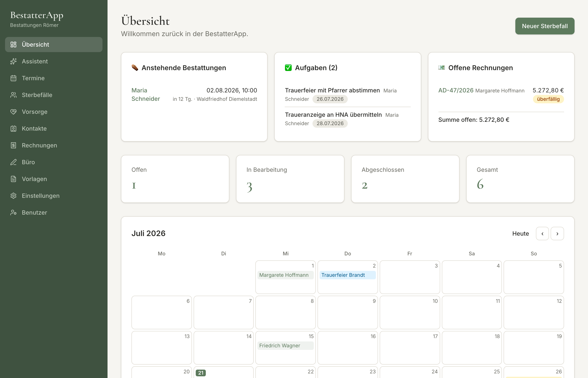
Task: Click the Vorlagen document icon
Action: click(x=13, y=179)
